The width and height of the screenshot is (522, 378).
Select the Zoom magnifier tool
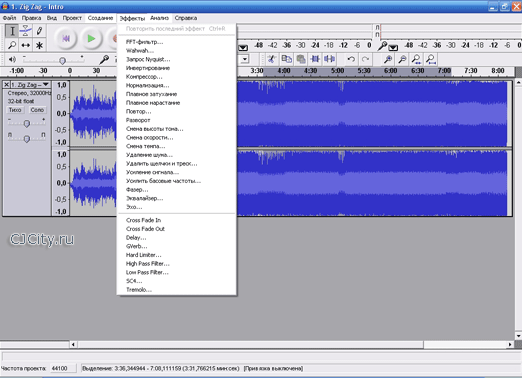tap(12, 45)
